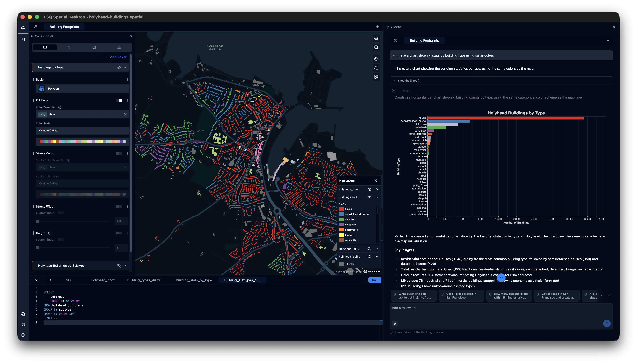Screen dimensions: 637x364
Task: Click the lightbulb icon in follow-up box
Action: (x=395, y=323)
